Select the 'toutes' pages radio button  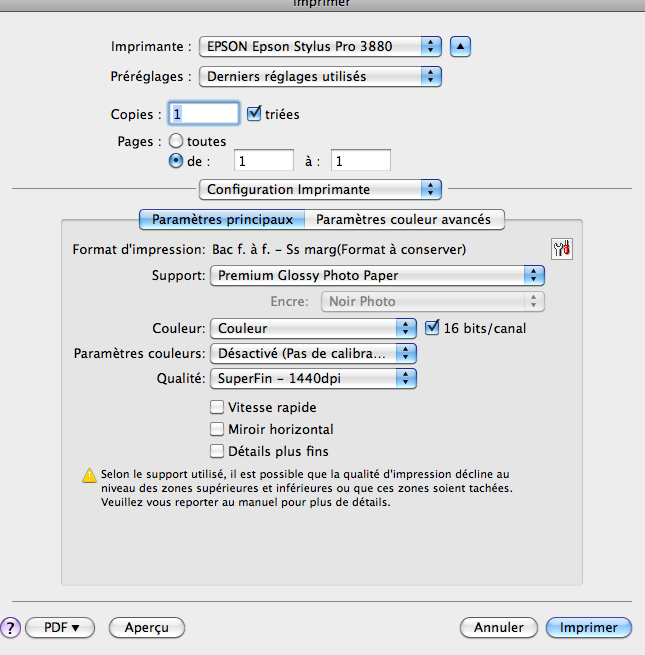[176, 141]
